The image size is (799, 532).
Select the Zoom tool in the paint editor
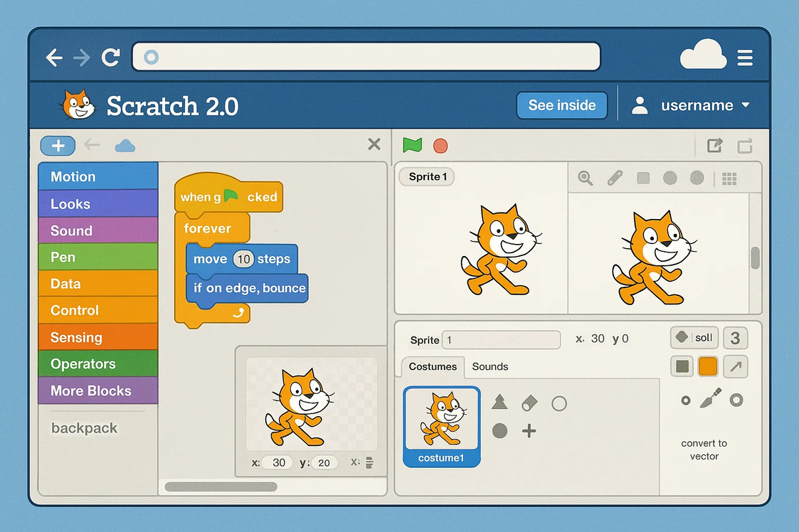tap(585, 178)
